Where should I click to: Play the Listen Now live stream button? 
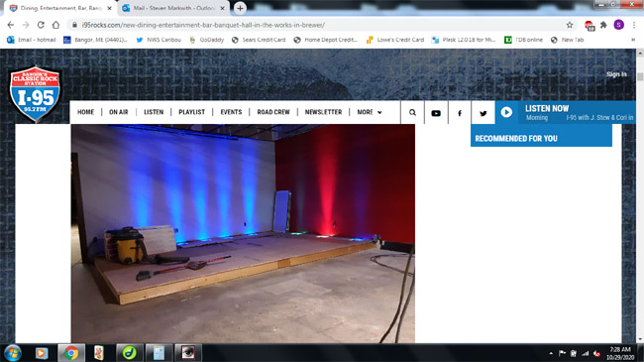(x=506, y=112)
